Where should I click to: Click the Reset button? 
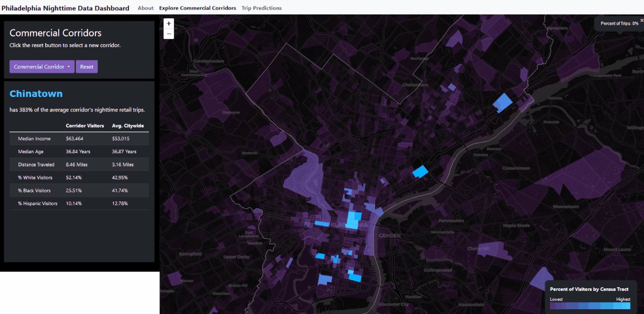[86, 67]
